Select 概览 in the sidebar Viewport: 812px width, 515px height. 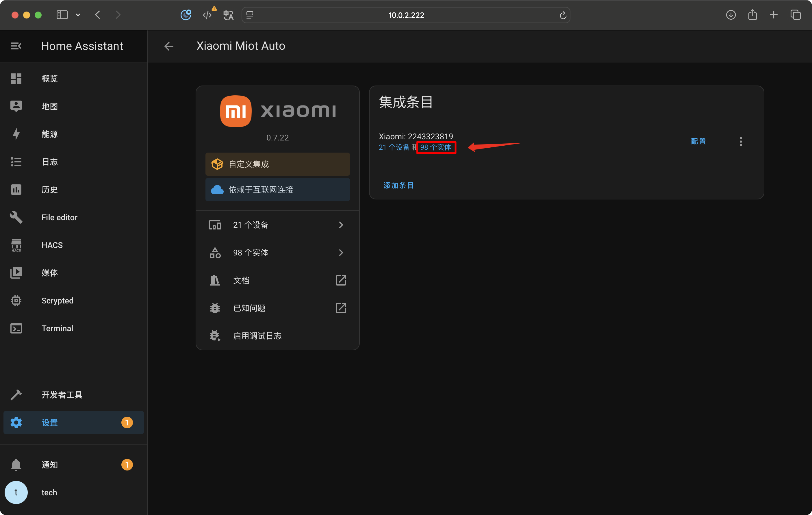pos(73,79)
